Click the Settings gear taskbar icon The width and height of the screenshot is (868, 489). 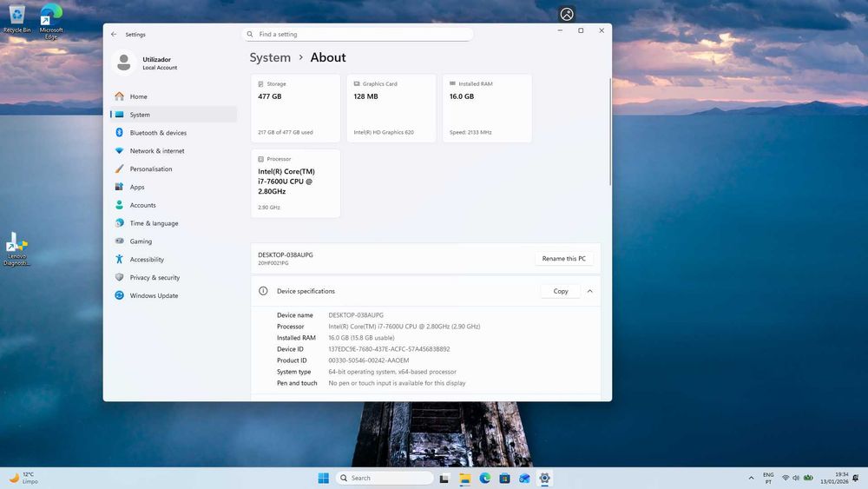coord(545,479)
